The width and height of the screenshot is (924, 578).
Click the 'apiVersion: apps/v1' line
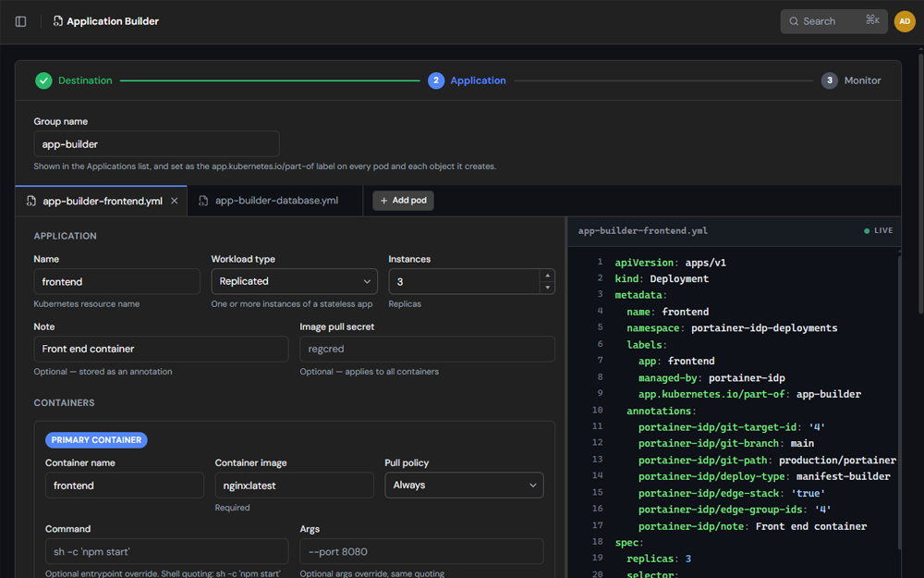click(x=670, y=263)
